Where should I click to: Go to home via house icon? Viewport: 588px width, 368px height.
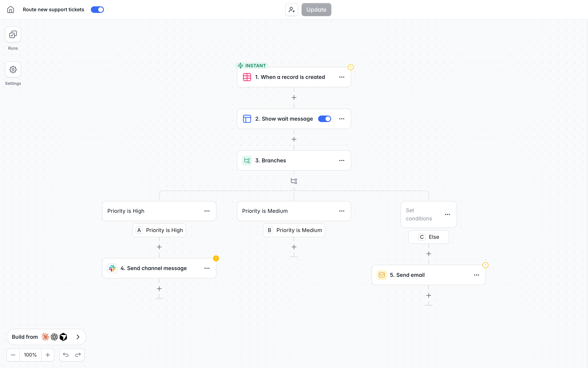tap(10, 9)
